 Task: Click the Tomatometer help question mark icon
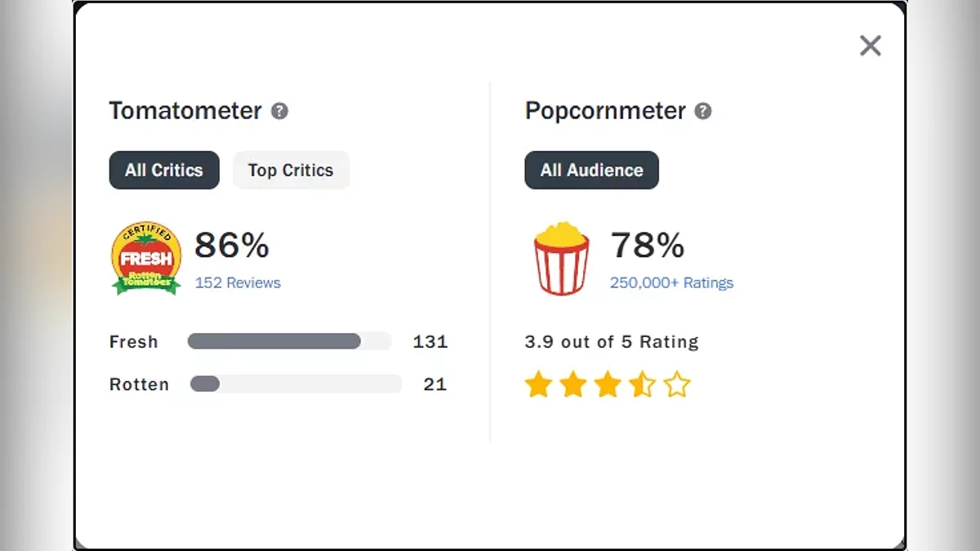(279, 111)
